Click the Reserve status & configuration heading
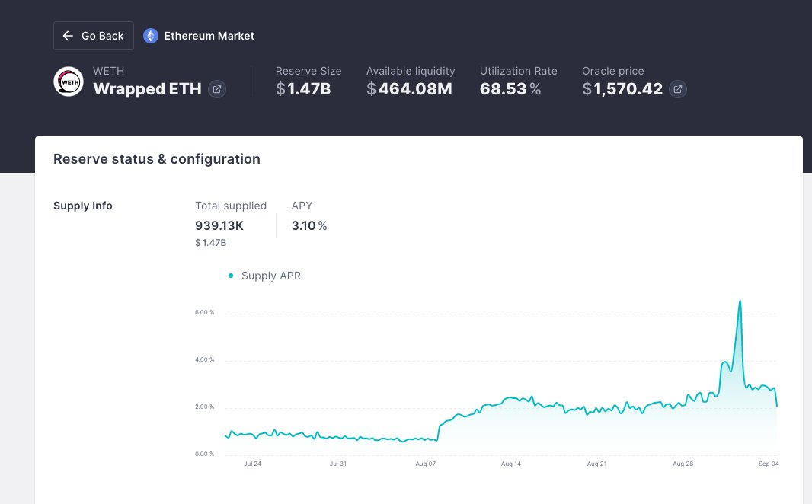 pyautogui.click(x=157, y=159)
